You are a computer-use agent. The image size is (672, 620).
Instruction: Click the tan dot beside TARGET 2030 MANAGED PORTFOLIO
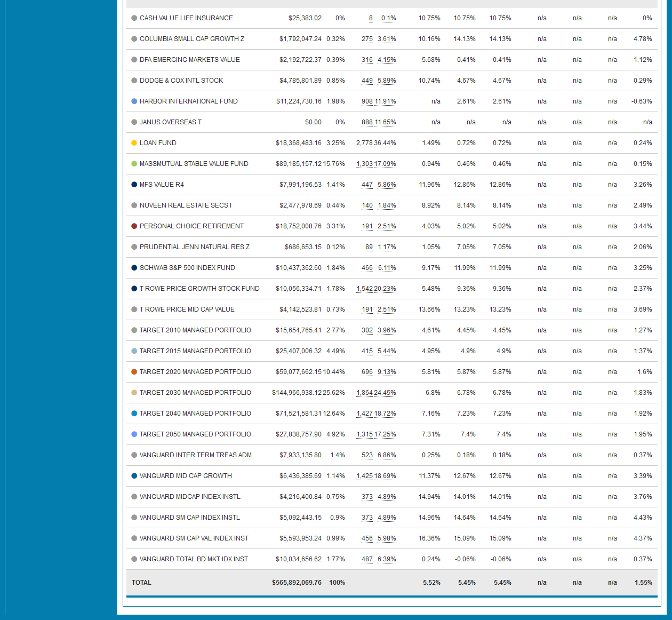tap(134, 393)
